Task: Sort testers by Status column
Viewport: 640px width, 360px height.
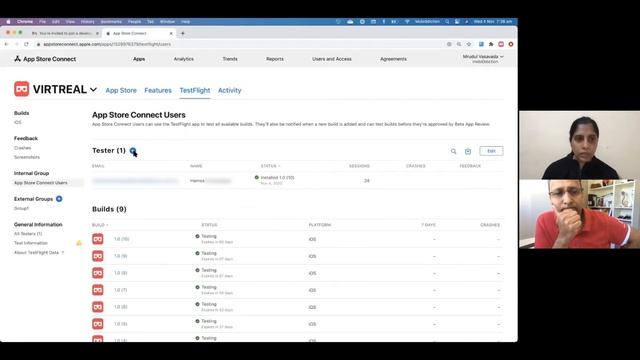Action: 270,166
